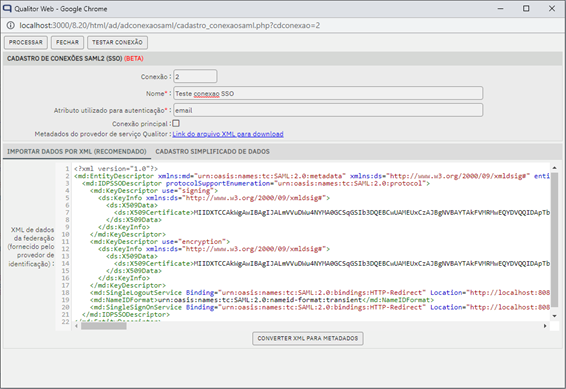Click the PROCESSAR button
This screenshot has width=566, height=389.
26,43
